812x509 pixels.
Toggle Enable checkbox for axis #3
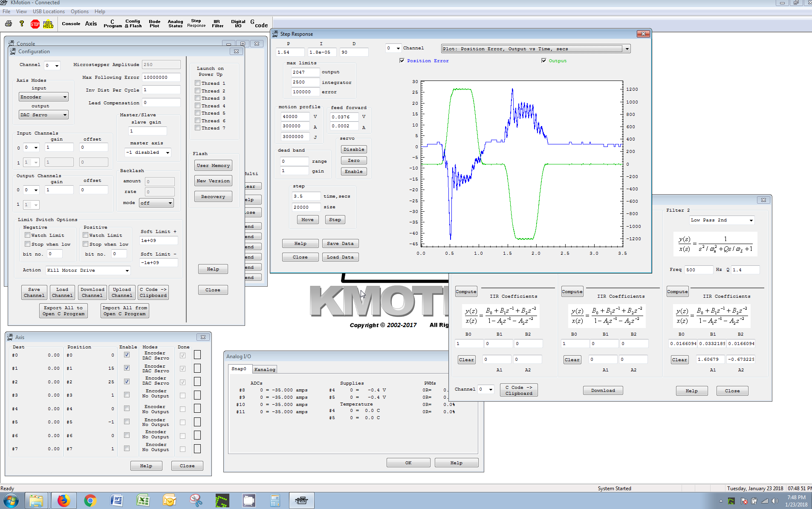point(127,395)
